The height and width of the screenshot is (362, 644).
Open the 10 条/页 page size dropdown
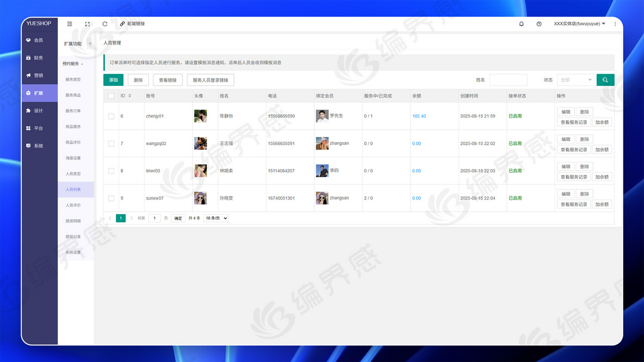tap(216, 218)
